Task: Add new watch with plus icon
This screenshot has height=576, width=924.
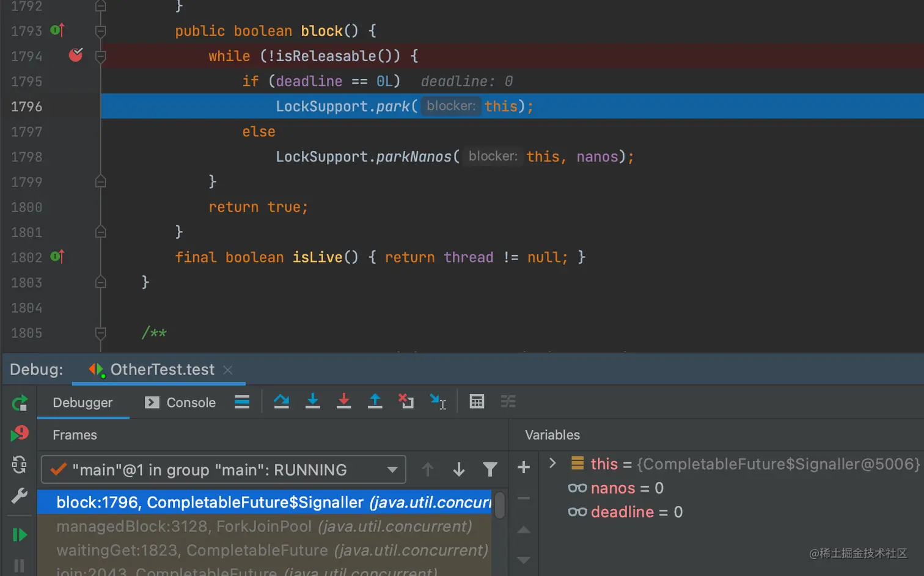Action: coord(524,468)
